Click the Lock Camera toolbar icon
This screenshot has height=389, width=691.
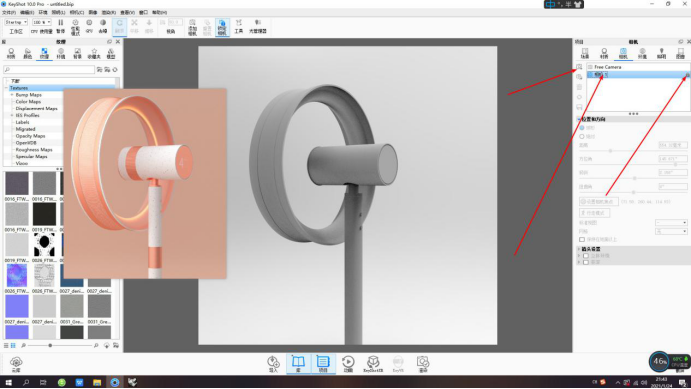point(222,27)
